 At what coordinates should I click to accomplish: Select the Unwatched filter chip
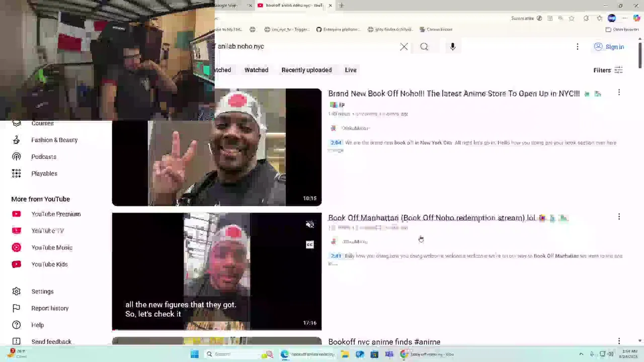coord(223,70)
